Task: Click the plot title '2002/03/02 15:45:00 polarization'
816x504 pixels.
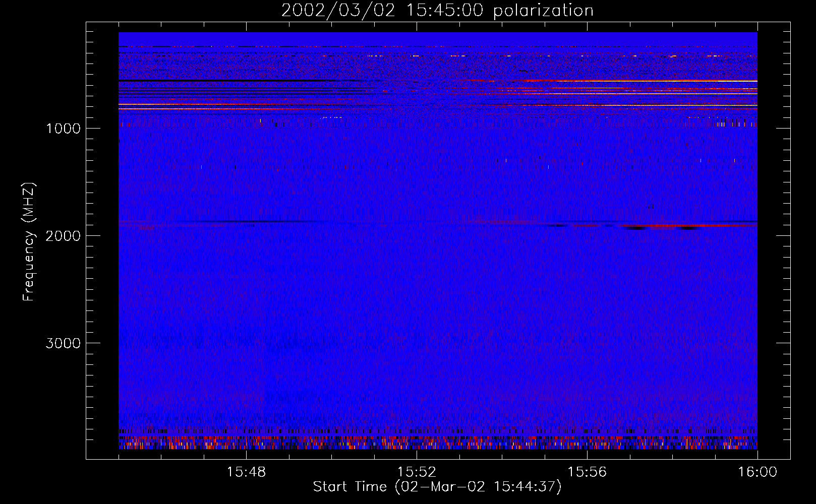Action: tap(437, 11)
